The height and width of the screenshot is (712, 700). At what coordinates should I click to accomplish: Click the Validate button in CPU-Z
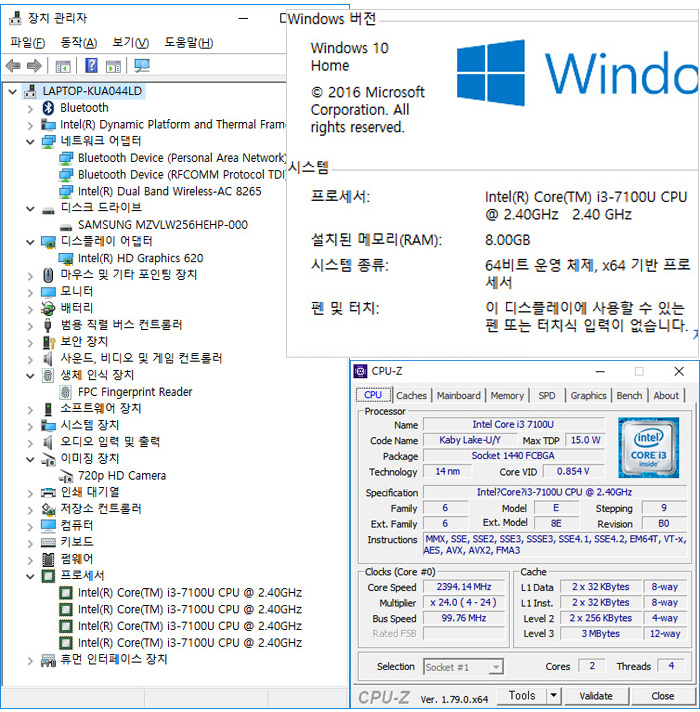596,695
